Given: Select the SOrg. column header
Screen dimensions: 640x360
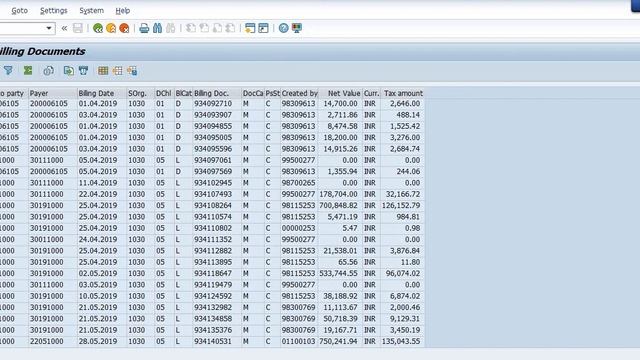Looking at the screenshot, I should (x=140, y=93).
